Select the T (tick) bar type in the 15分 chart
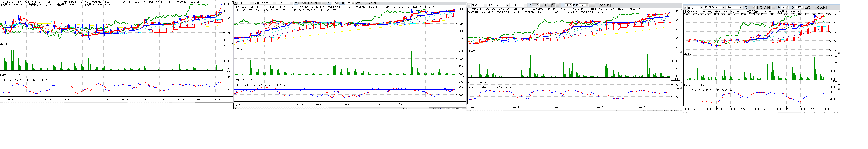Image resolution: width=868 pixels, height=149 pixels. (324, 3)
